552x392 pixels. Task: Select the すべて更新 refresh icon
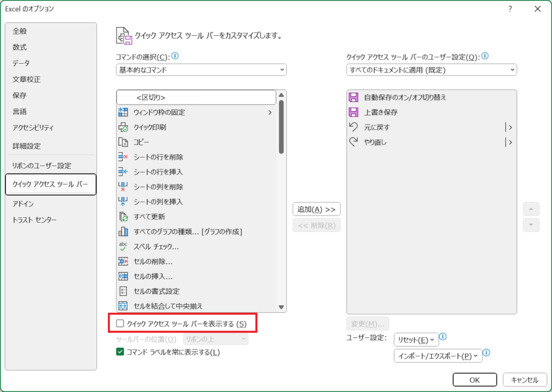pyautogui.click(x=123, y=217)
